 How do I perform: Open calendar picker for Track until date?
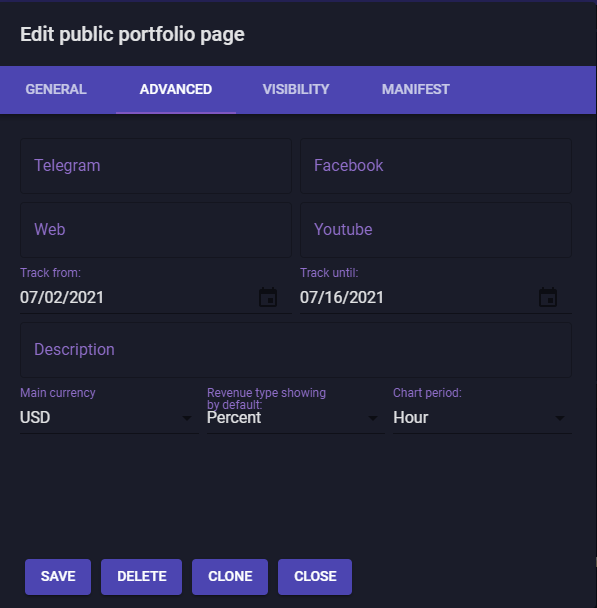coord(548,297)
